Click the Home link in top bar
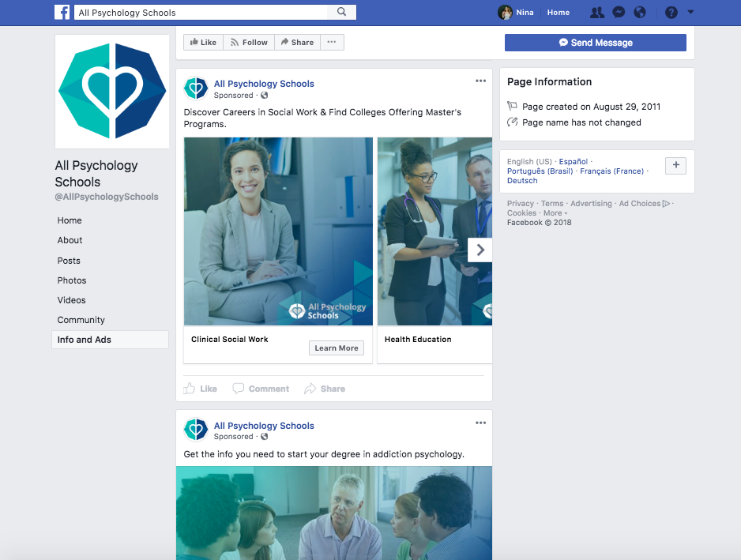Viewport: 741px width, 560px height. coord(558,13)
